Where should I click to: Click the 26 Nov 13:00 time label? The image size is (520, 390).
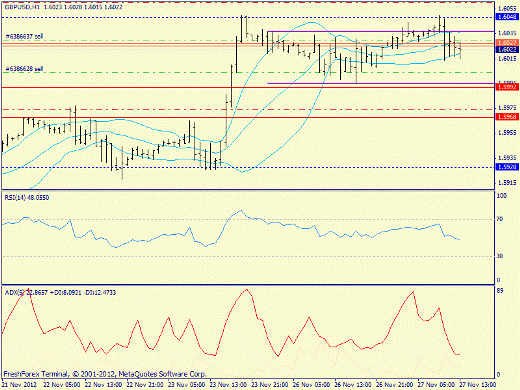353,385
